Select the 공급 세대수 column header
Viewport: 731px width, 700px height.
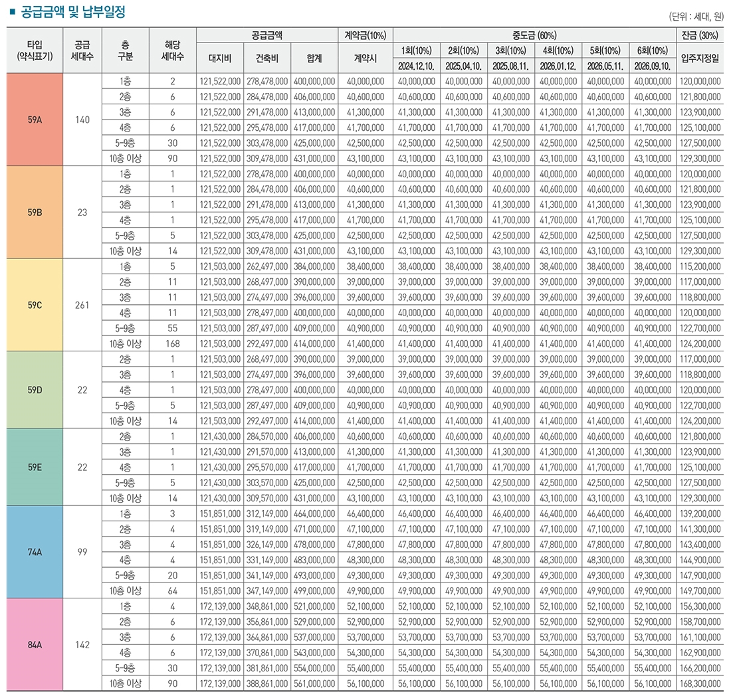(82, 50)
